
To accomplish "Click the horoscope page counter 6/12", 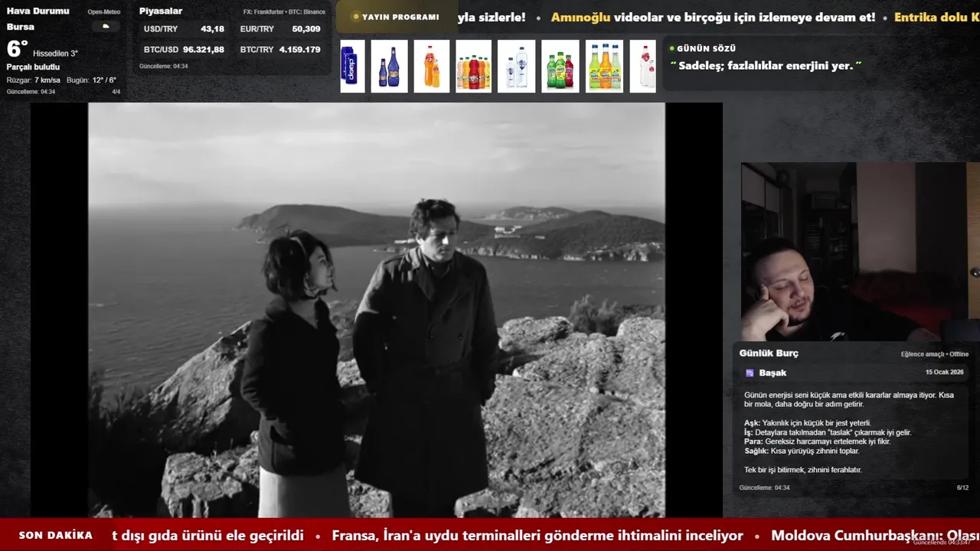I will 962,487.
